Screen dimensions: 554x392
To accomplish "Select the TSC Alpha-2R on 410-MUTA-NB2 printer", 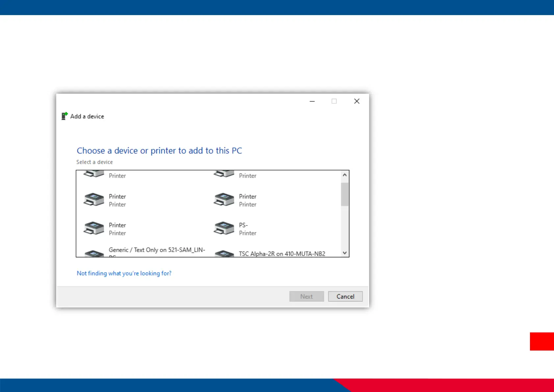I will [270, 253].
